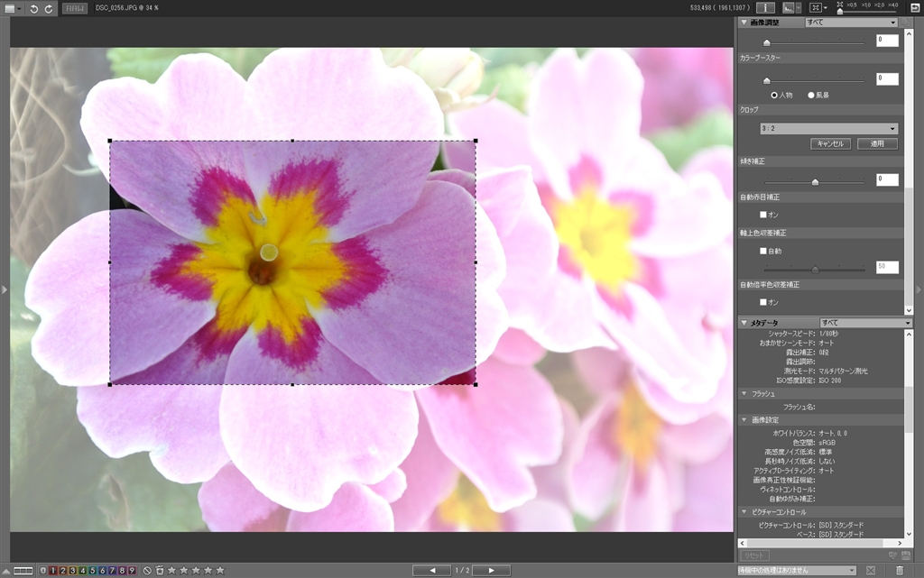Open the メタデータ 'すべて' dropdown
924x578 pixels.
click(x=865, y=323)
